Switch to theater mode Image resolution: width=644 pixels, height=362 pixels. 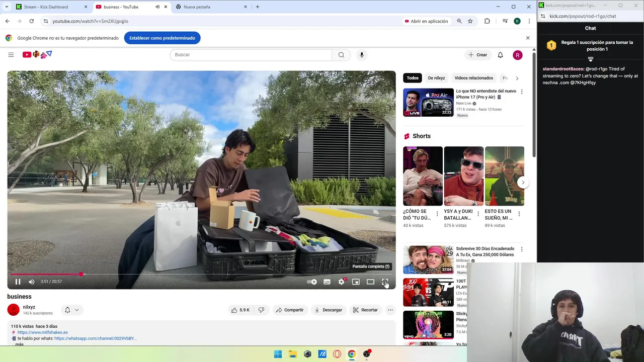(x=370, y=282)
